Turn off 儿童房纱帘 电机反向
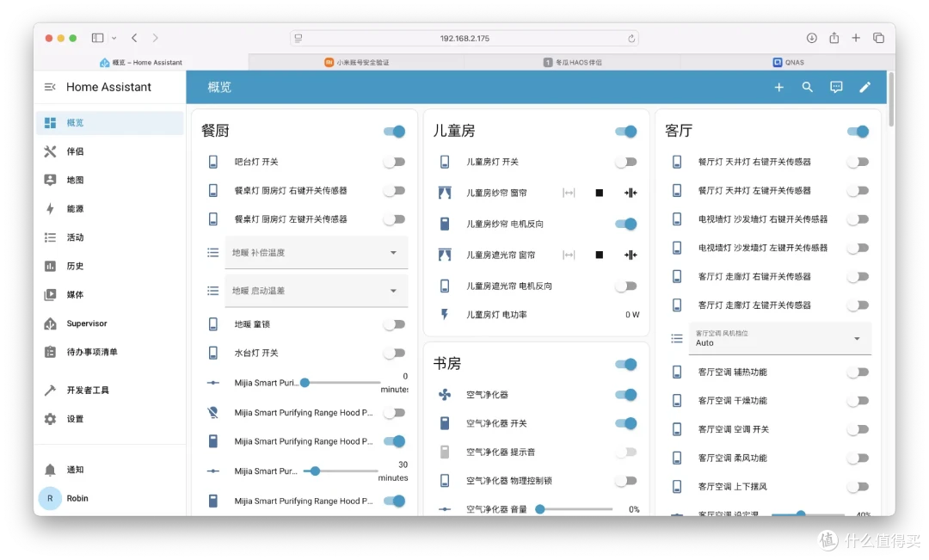 click(x=625, y=224)
